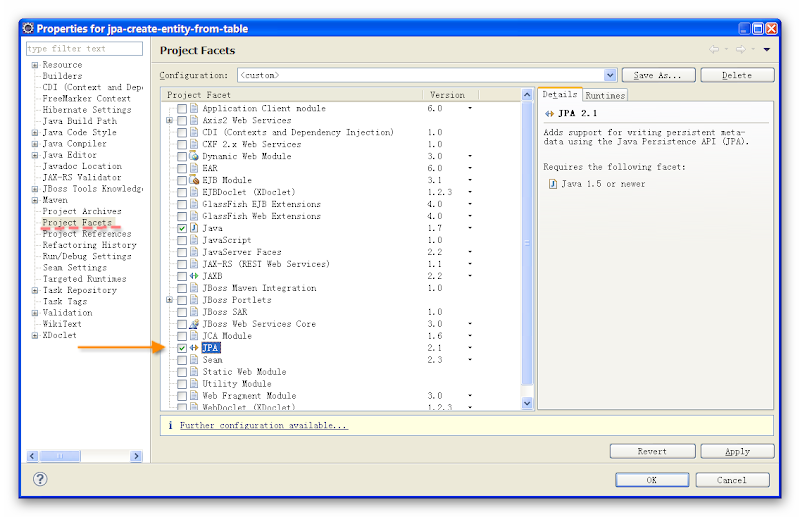Click the EJB Module facet icon
The width and height of the screenshot is (800, 517).
[194, 180]
